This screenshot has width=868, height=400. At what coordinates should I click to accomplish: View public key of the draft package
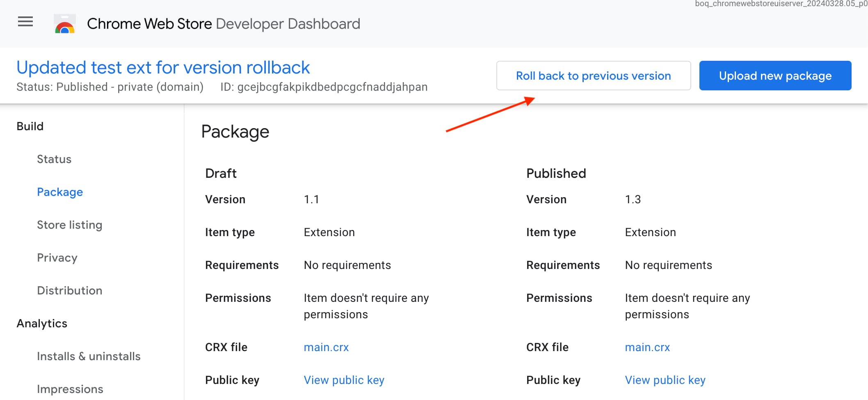344,380
